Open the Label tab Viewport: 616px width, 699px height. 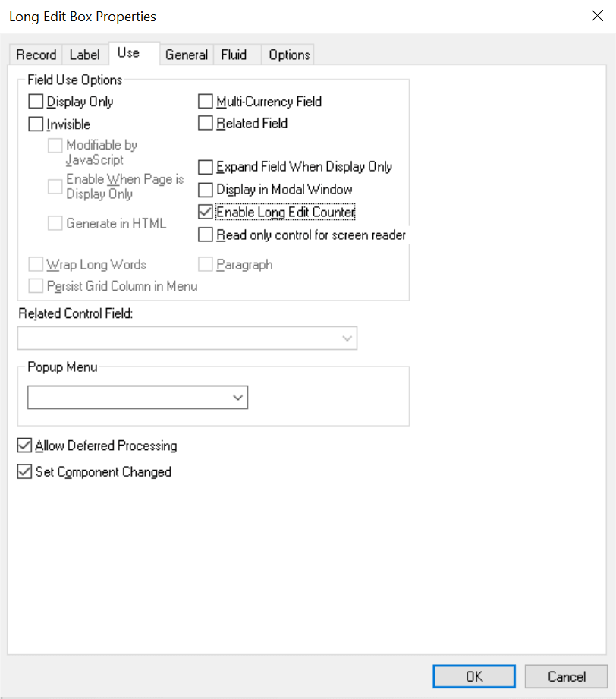(84, 54)
